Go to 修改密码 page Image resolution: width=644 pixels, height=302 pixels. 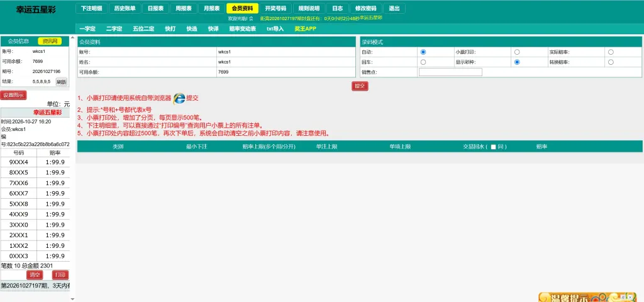pyautogui.click(x=366, y=8)
